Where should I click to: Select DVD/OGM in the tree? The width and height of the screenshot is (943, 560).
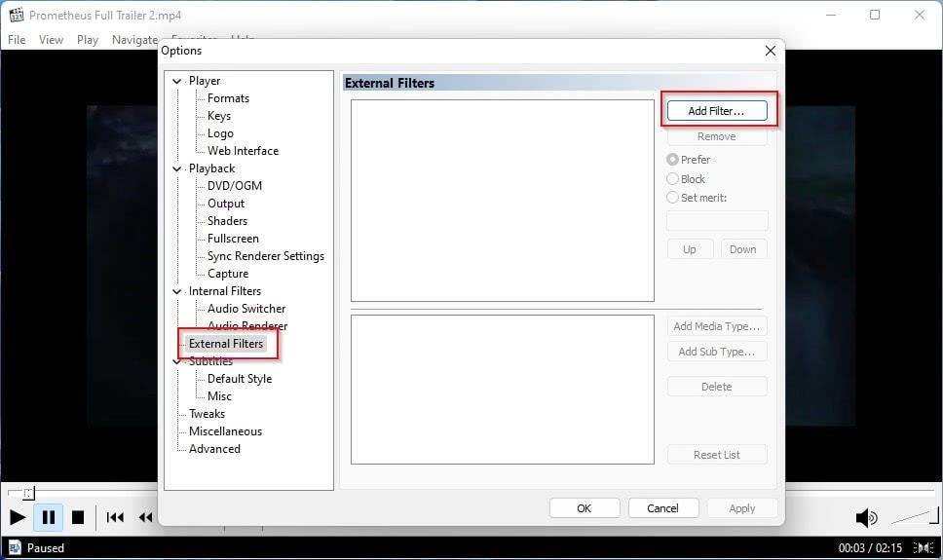[x=235, y=186]
